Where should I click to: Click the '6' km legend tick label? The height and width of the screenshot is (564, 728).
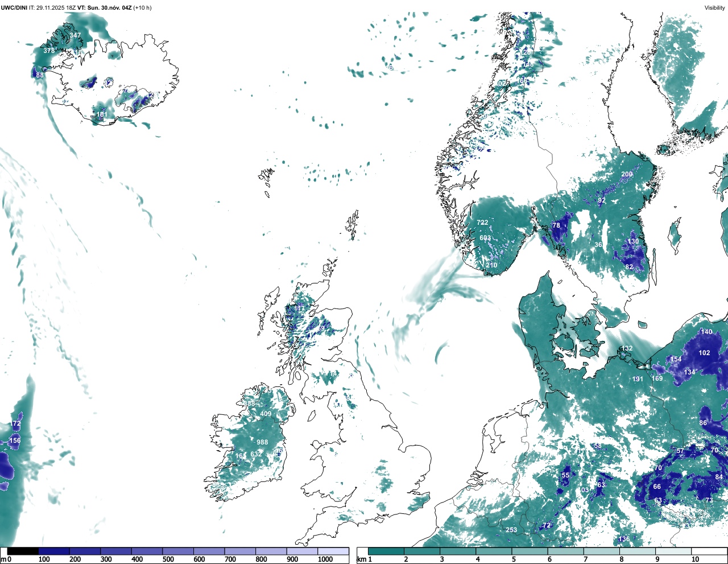click(549, 559)
